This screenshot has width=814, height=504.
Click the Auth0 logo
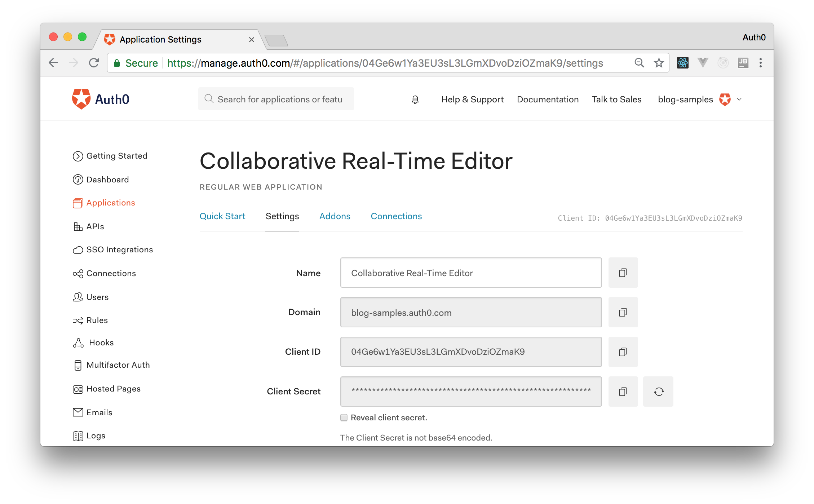click(x=101, y=99)
